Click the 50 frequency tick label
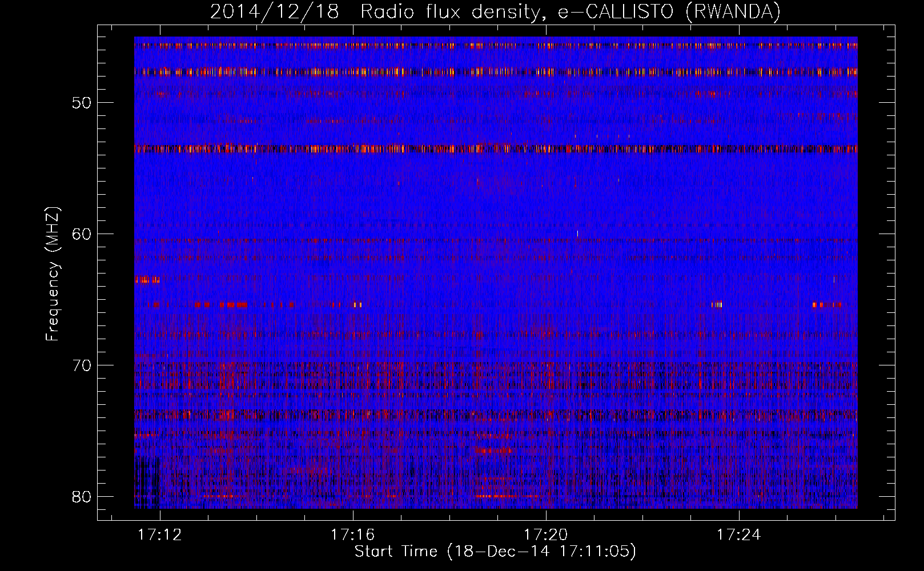This screenshot has width=924, height=571. [82, 103]
